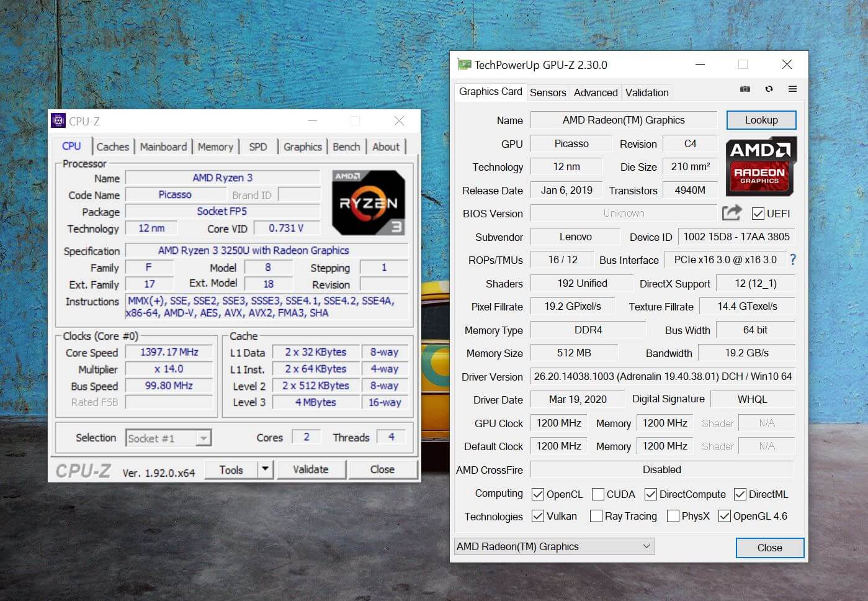Viewport: 868px width, 601px height.
Task: Click the Package Socket FP5 field
Action: (x=222, y=211)
